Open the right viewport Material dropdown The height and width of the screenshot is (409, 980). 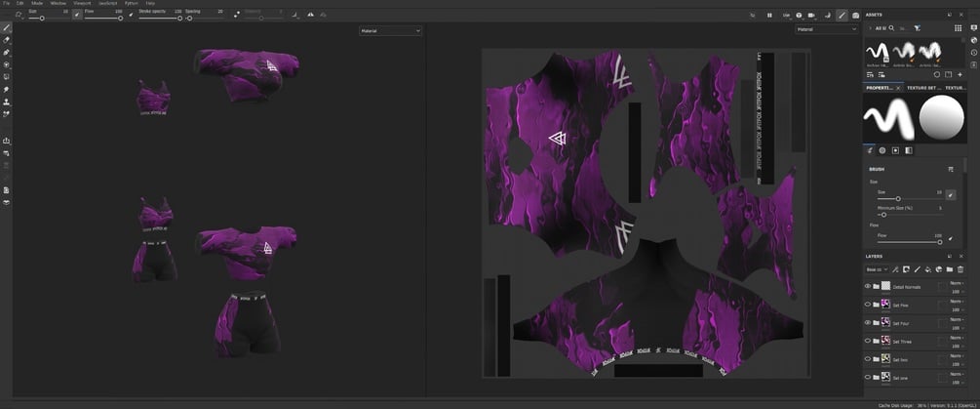click(x=826, y=28)
